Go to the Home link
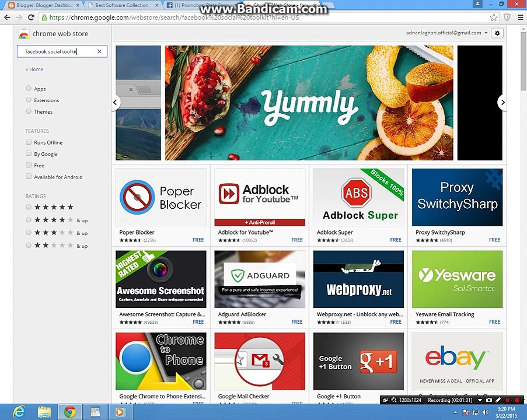Screen dimensions: 527x420 [34, 69]
